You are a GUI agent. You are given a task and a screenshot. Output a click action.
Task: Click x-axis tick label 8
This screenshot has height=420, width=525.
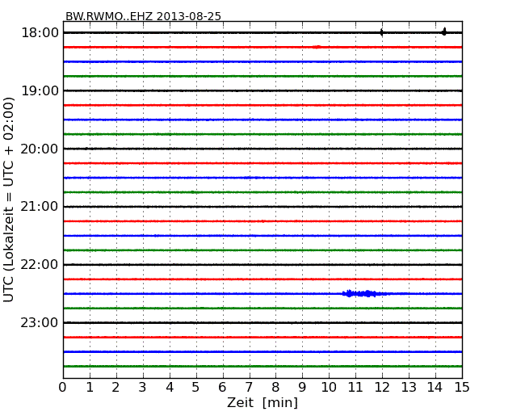(275, 388)
